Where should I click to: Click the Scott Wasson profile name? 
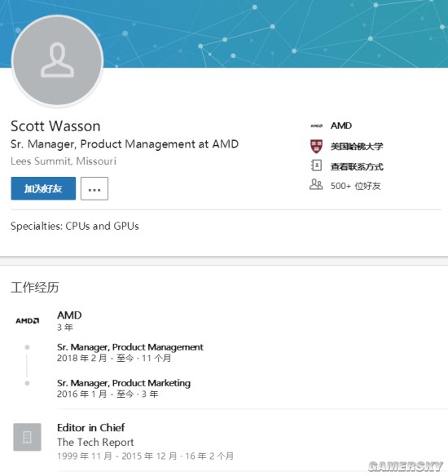[x=55, y=126]
